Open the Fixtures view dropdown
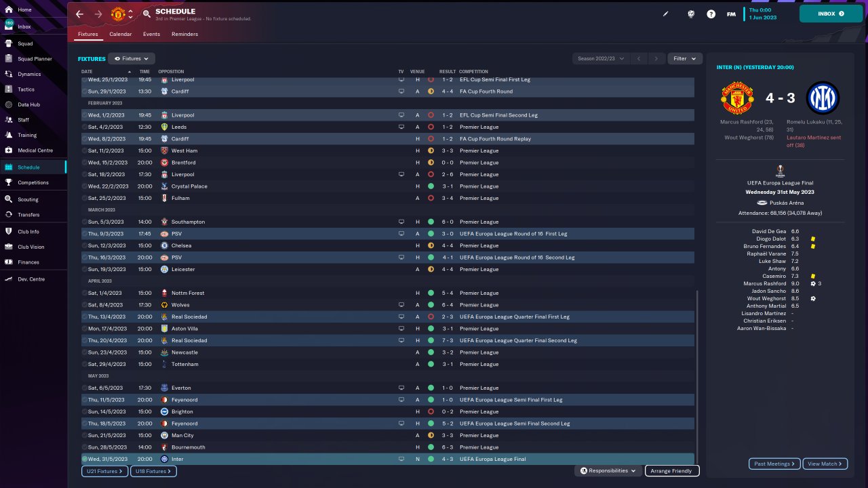This screenshot has height=488, width=868. pyautogui.click(x=132, y=59)
